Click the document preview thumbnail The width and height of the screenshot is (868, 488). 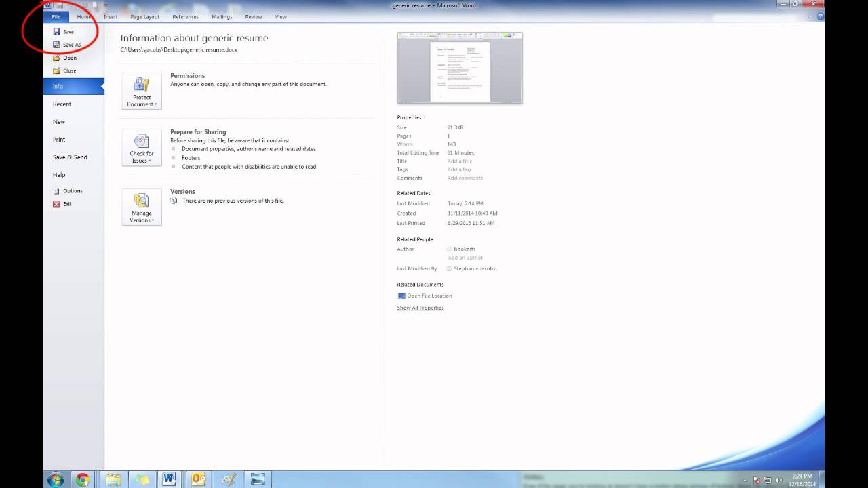(460, 68)
